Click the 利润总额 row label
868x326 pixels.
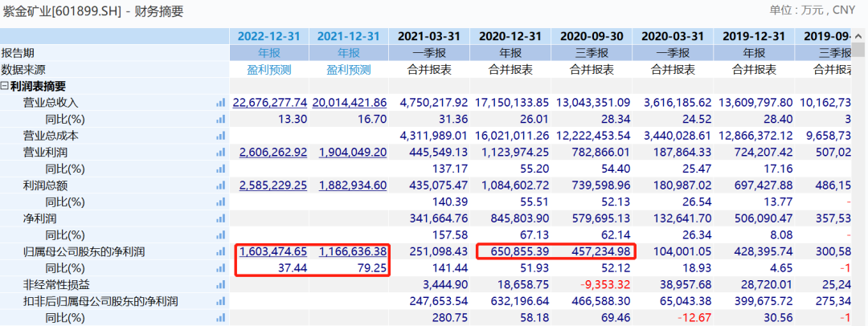coord(45,185)
